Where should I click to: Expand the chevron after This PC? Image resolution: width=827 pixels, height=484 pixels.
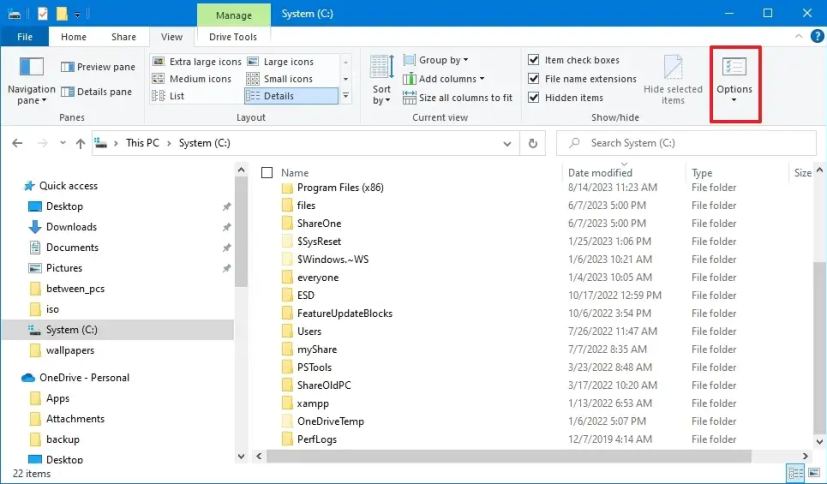click(169, 143)
